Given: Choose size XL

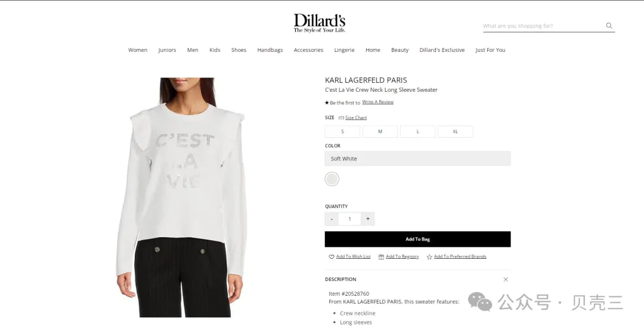Looking at the screenshot, I should pyautogui.click(x=455, y=131).
